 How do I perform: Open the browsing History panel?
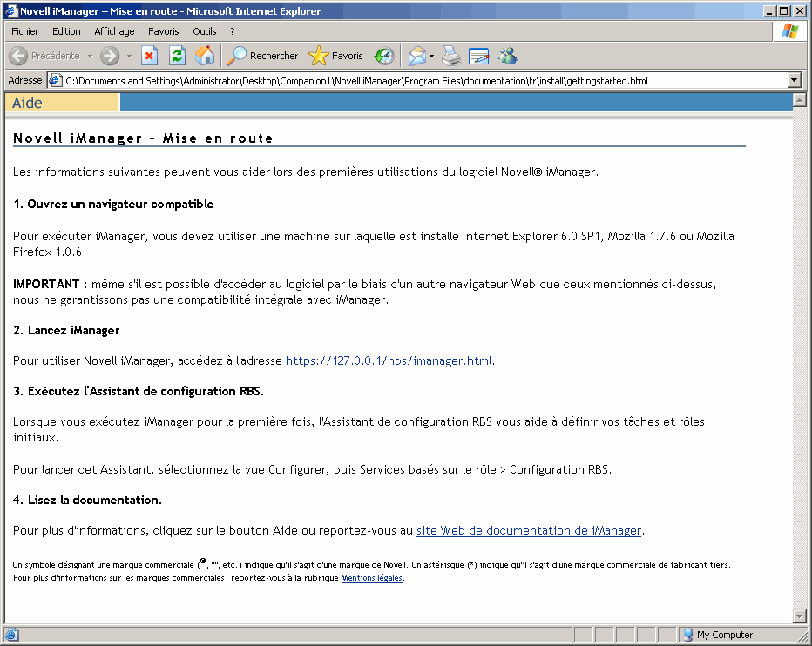pos(386,56)
